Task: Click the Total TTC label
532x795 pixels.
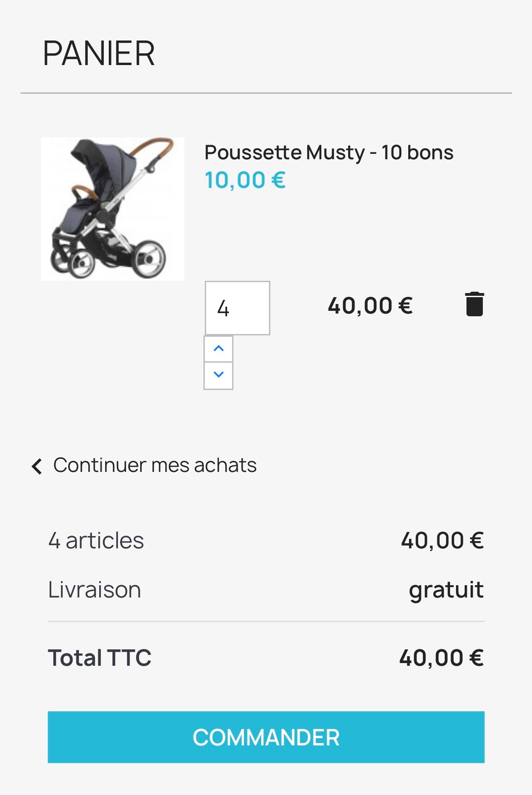Action: 100,657
